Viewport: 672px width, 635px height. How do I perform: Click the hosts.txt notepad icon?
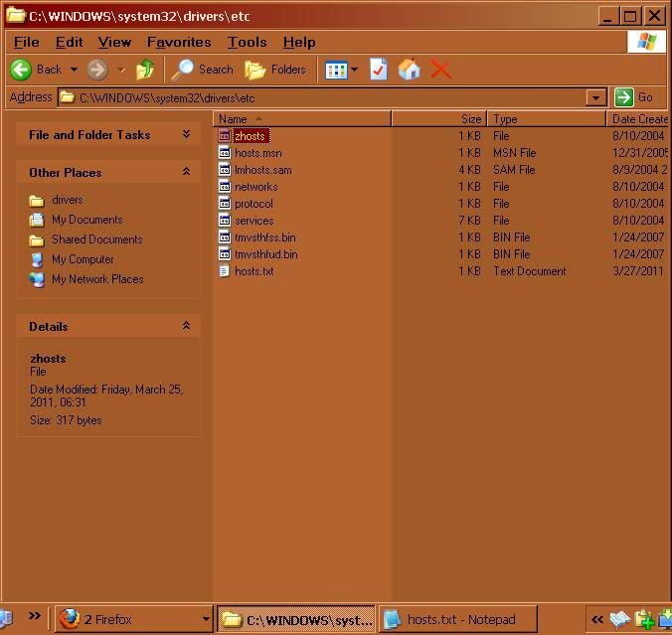(x=224, y=271)
